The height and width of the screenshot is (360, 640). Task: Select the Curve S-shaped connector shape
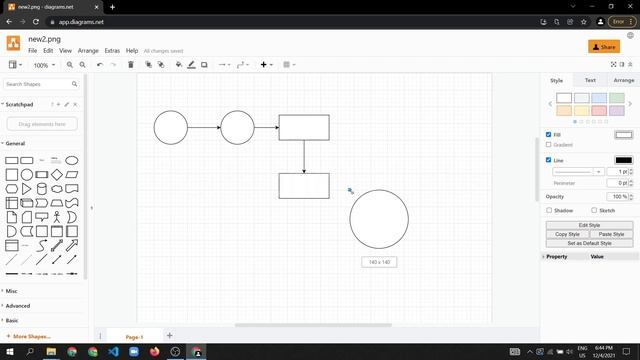click(42, 245)
